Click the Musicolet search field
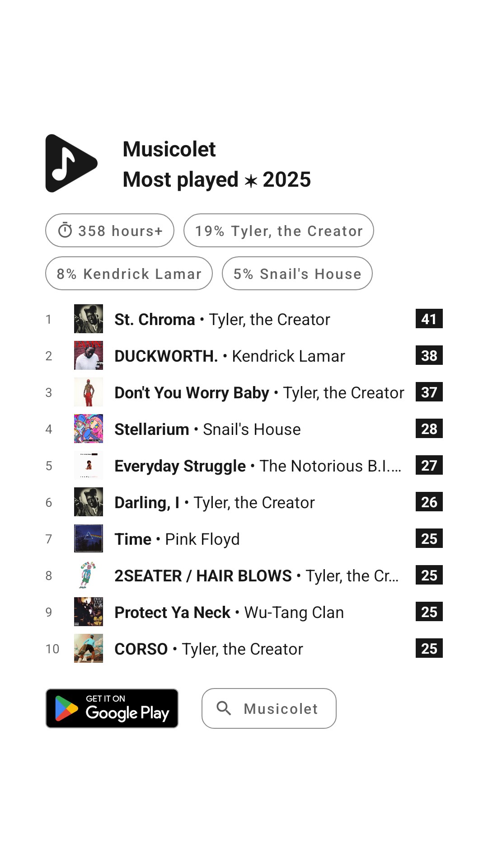 (x=269, y=708)
